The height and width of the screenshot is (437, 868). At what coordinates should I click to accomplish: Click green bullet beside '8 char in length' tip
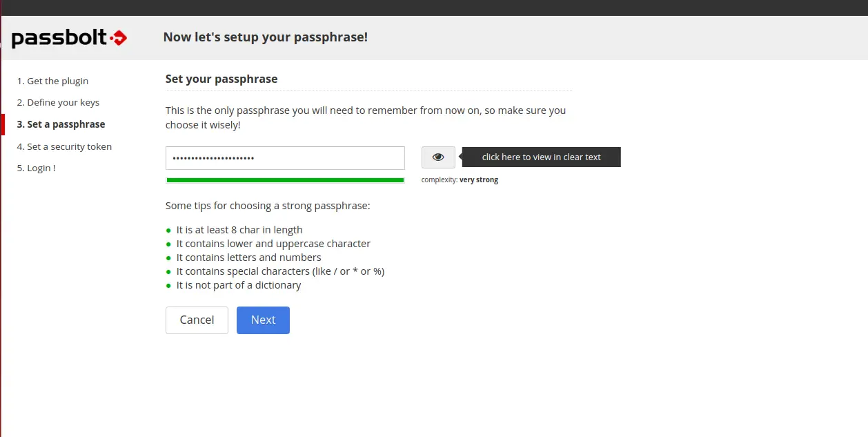168,231
